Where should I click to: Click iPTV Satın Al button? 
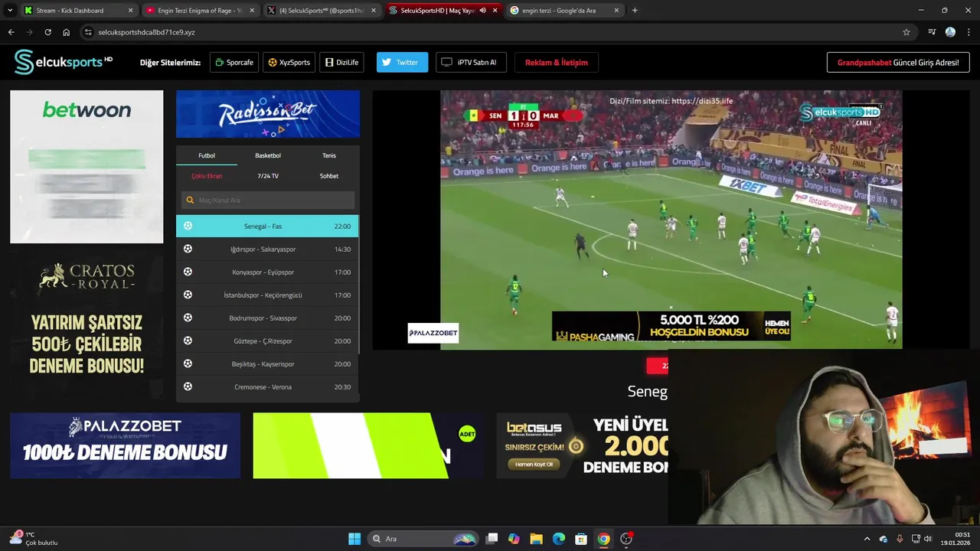coord(471,63)
